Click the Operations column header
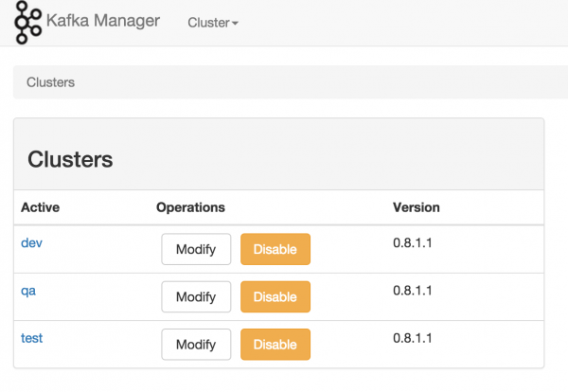 tap(190, 207)
